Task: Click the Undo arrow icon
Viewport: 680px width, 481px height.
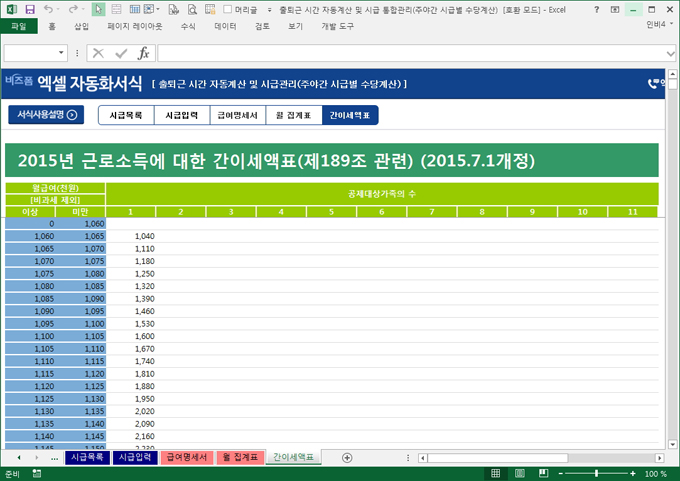Action: 49,8
